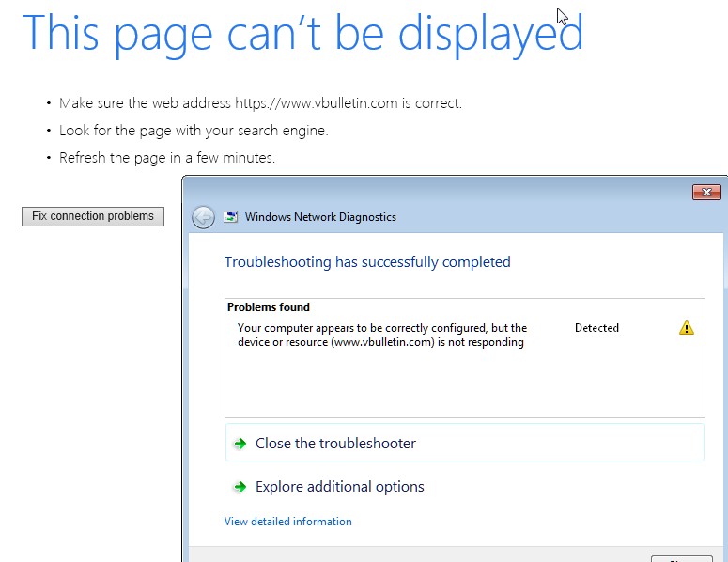The width and height of the screenshot is (728, 562).
Task: Select Close the troubleshooter option
Action: coord(465,443)
